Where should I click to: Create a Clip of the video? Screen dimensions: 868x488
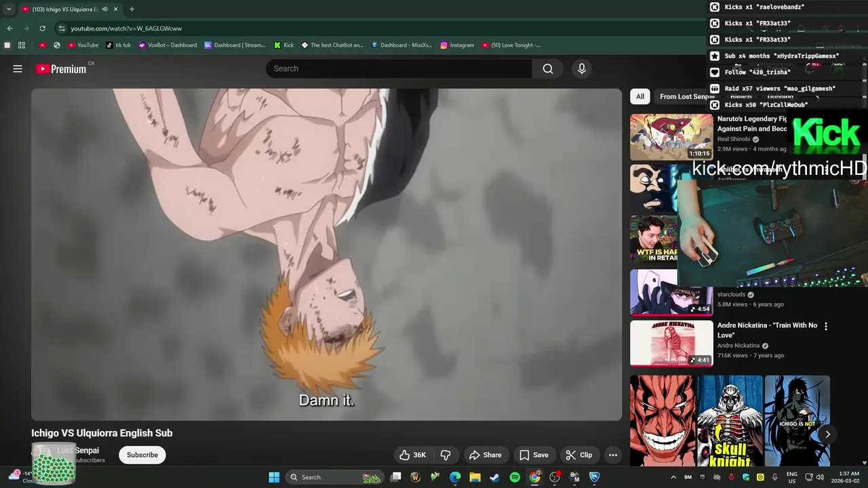(x=579, y=455)
